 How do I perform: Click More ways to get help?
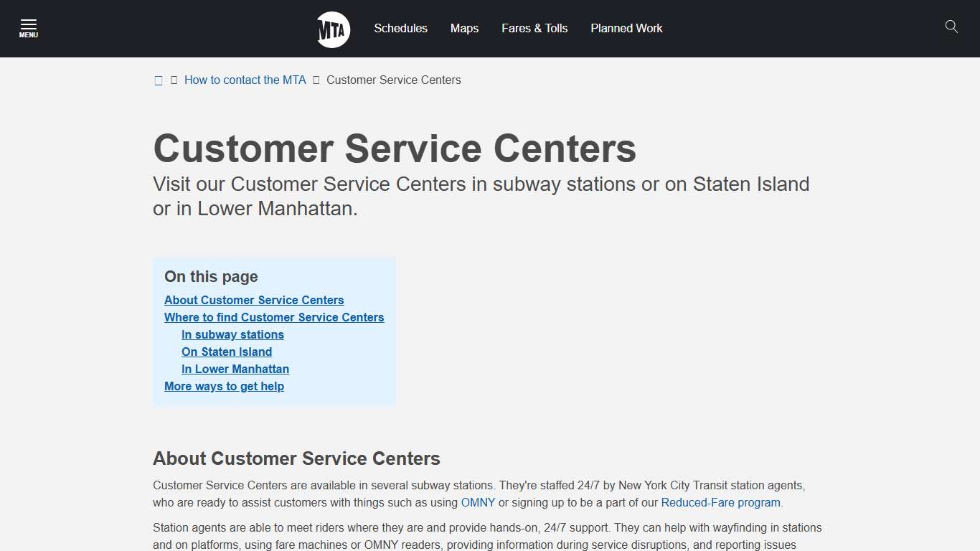[224, 386]
